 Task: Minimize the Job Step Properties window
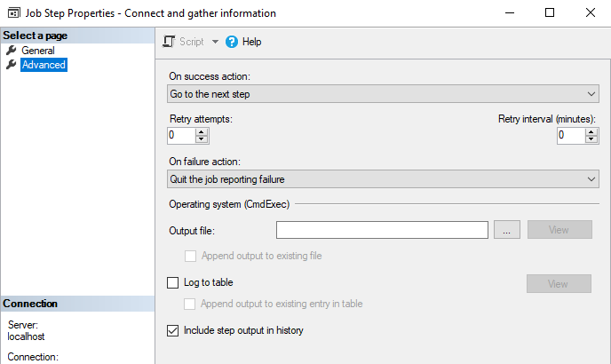(x=510, y=12)
